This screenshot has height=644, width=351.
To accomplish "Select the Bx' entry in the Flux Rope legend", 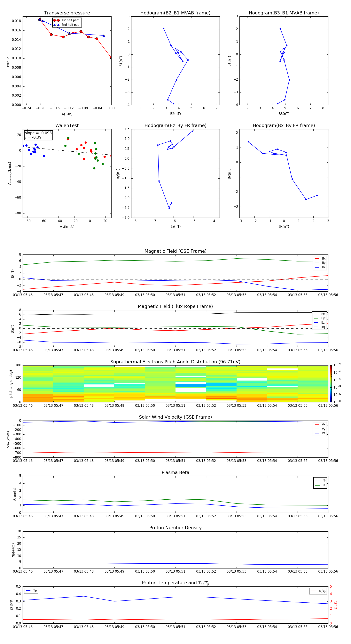I will [x=320, y=314].
